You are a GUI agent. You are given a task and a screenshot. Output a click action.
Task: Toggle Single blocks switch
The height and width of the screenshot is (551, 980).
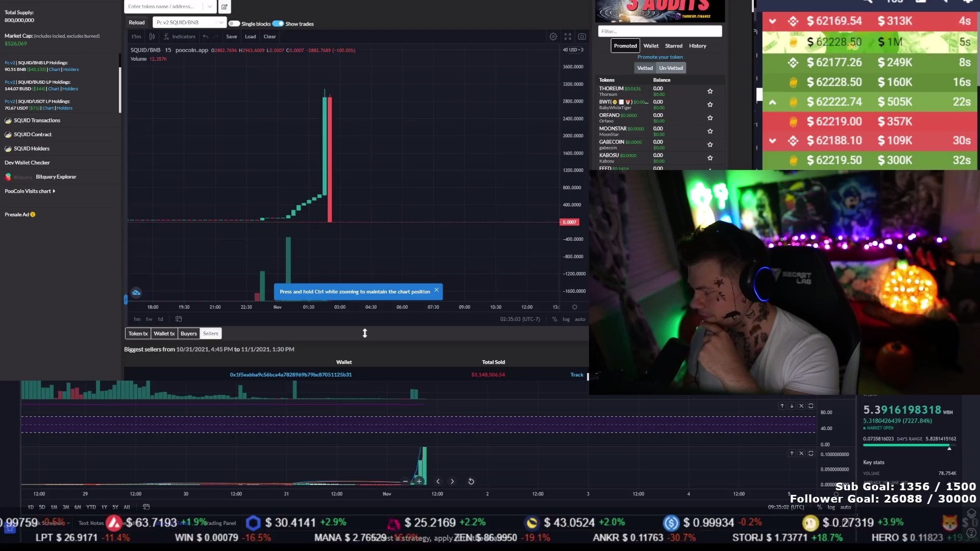tap(234, 24)
